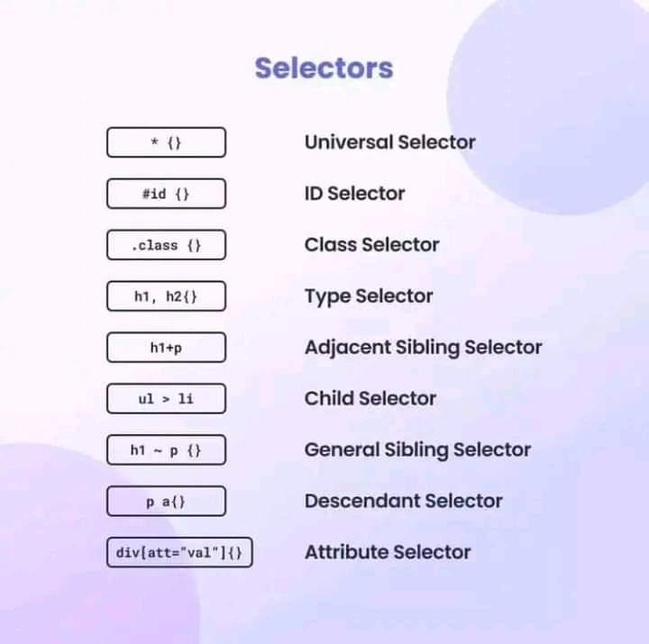649x644 pixels.
Task: Click the "* {}" code box
Action: (x=167, y=142)
